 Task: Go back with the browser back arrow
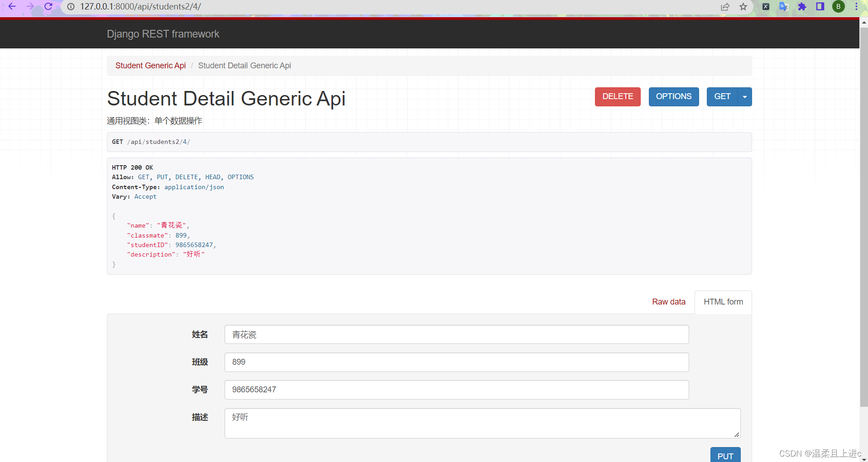coord(12,6)
